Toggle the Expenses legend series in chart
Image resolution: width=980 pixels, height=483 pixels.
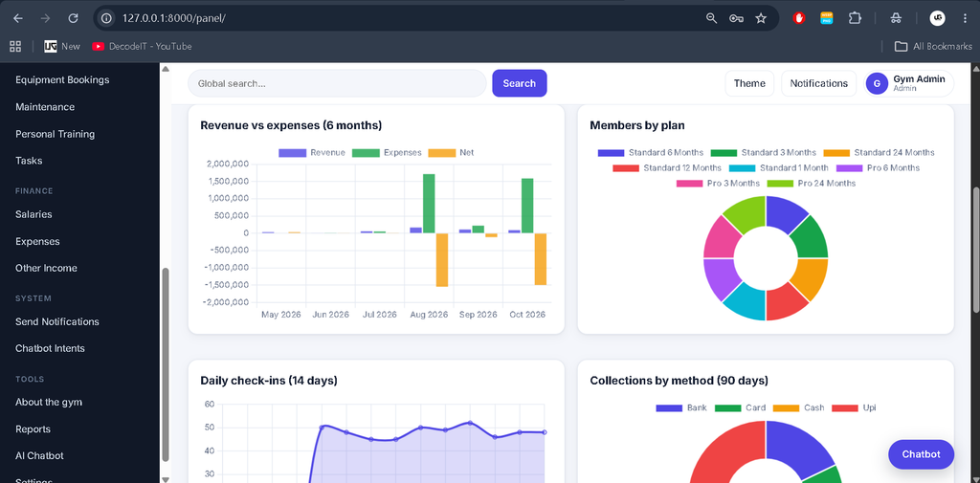[387, 152]
